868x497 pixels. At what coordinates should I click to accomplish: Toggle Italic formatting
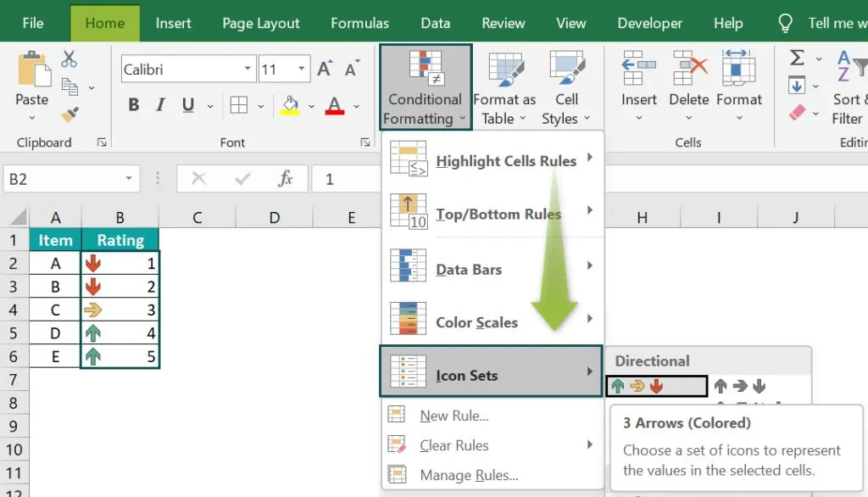coord(160,104)
